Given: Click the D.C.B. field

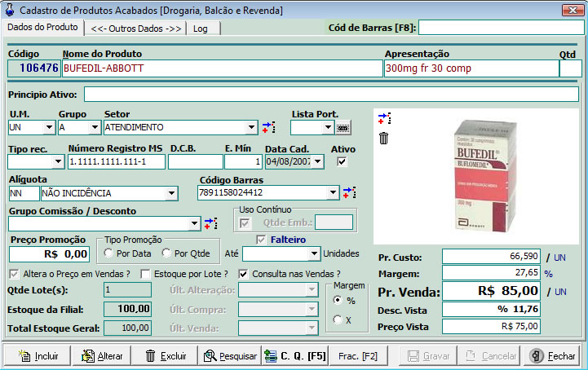Looking at the screenshot, I should (x=196, y=162).
